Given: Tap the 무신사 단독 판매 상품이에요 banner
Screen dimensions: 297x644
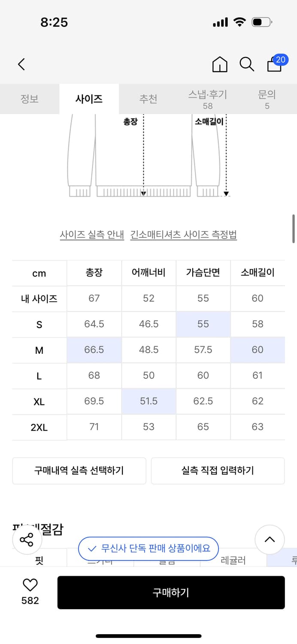Looking at the screenshot, I should coord(148,548).
